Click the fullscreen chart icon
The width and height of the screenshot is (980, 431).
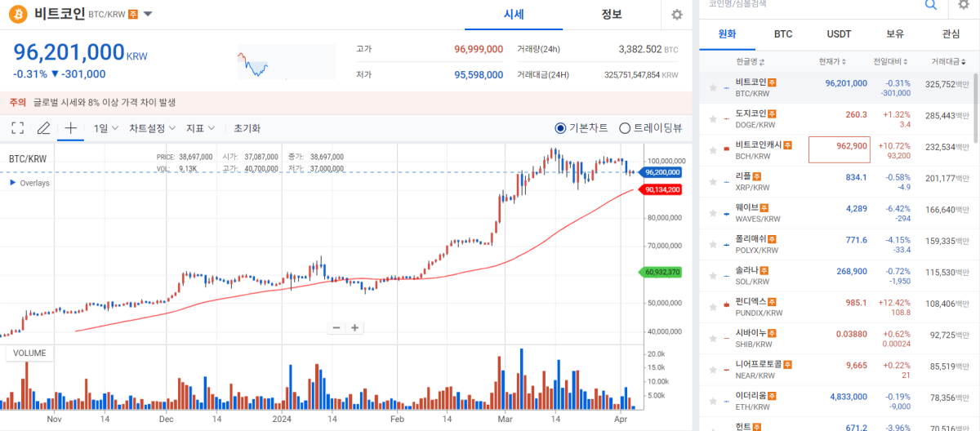(x=17, y=128)
